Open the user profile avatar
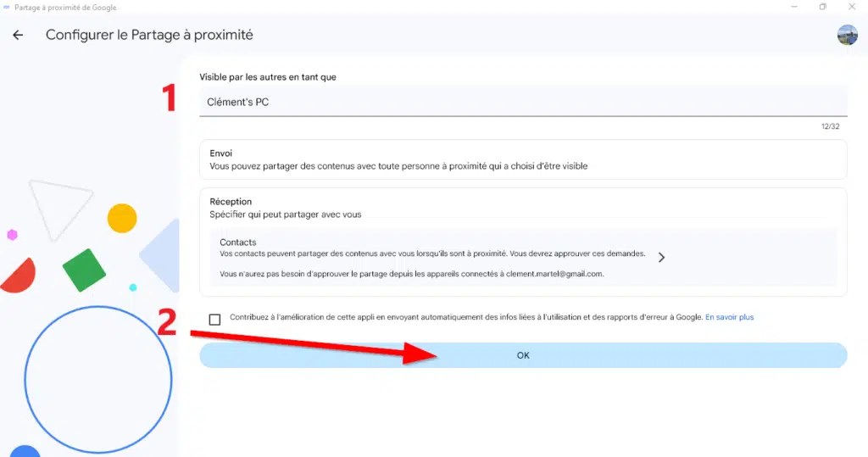 (847, 35)
